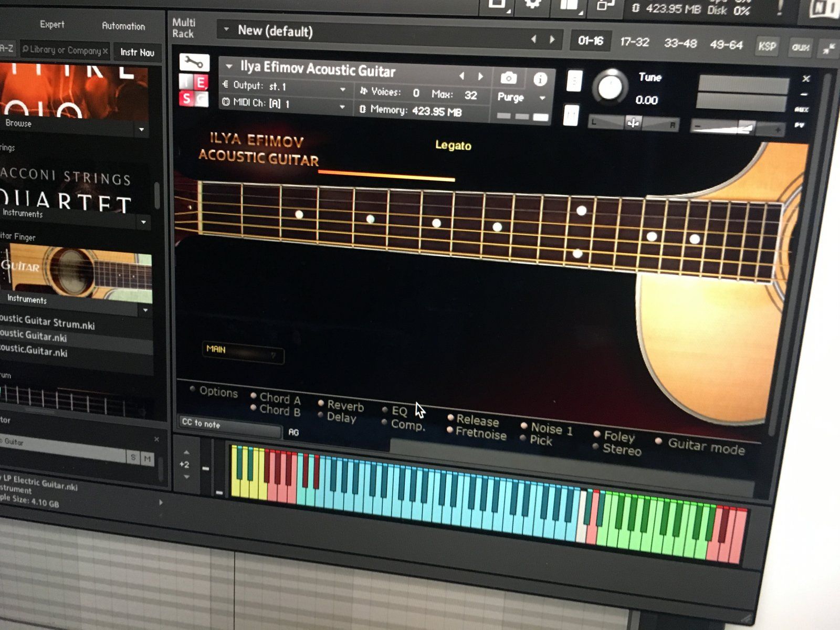This screenshot has height=630, width=840.
Task: Enable the Chord B option
Action: point(254,407)
